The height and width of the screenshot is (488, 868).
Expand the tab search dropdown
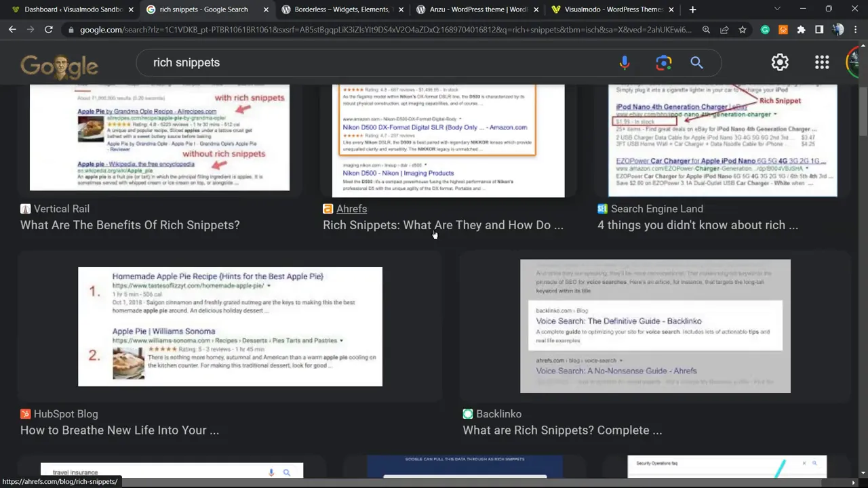click(777, 9)
